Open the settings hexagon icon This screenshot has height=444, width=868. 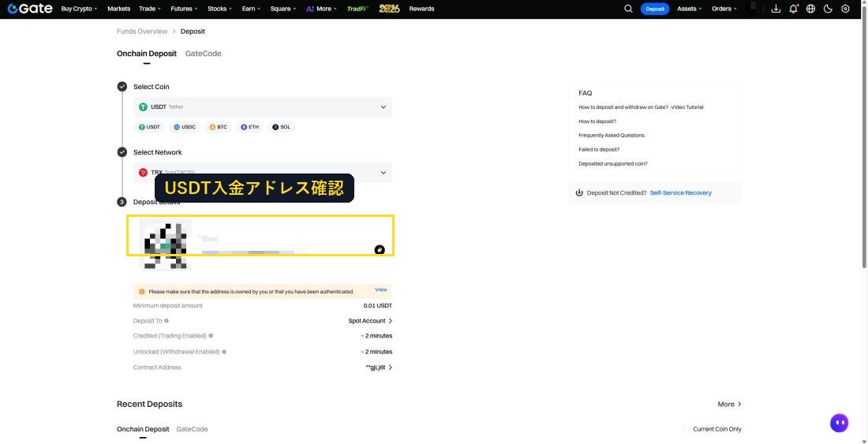coord(845,9)
